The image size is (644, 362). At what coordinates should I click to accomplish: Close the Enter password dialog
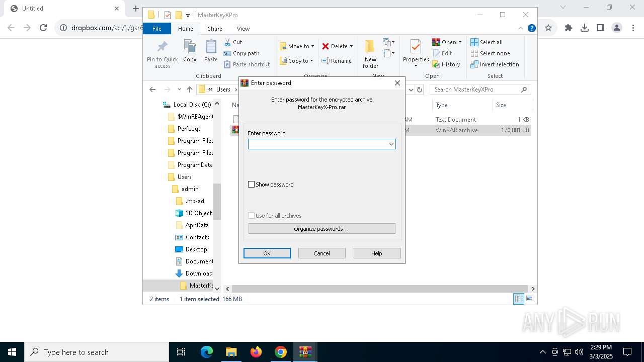point(397,83)
